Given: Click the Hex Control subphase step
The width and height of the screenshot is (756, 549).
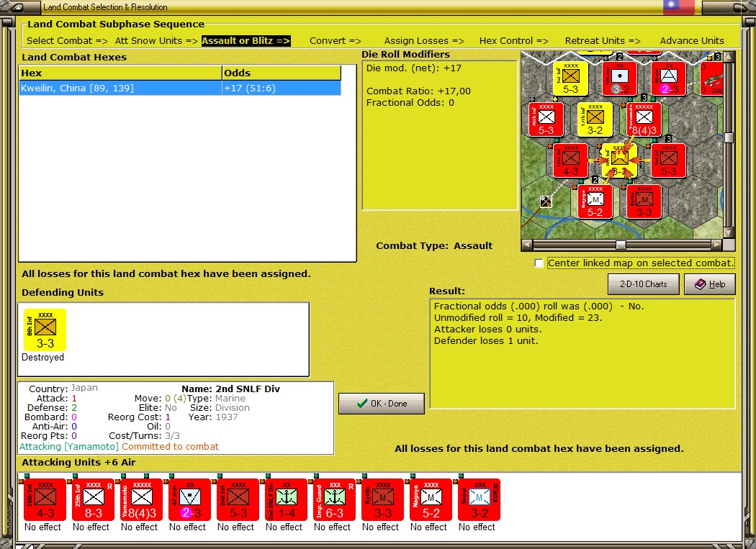Looking at the screenshot, I should (x=513, y=40).
